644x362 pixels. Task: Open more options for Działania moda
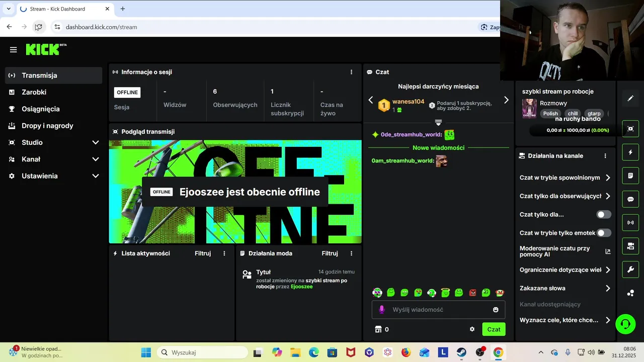[351, 253]
